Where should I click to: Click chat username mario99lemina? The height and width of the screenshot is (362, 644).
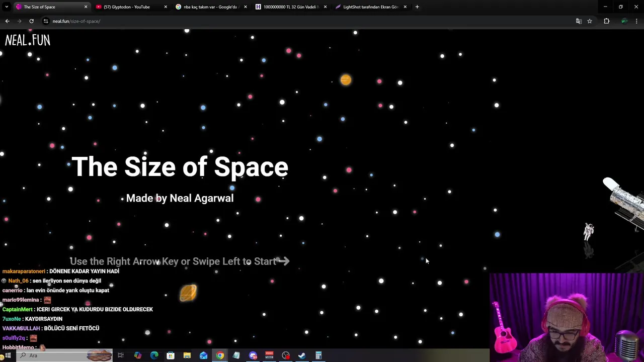pyautogui.click(x=21, y=300)
